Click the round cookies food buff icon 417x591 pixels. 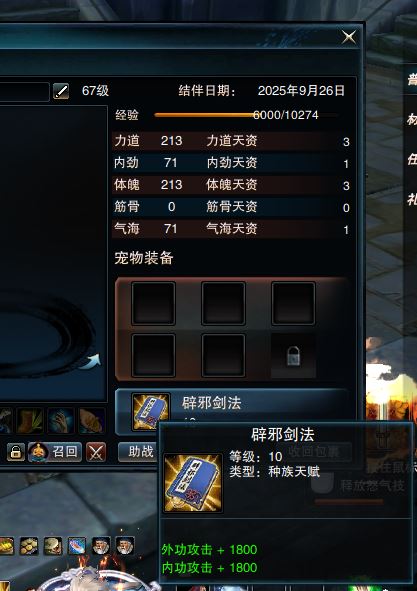point(29,546)
